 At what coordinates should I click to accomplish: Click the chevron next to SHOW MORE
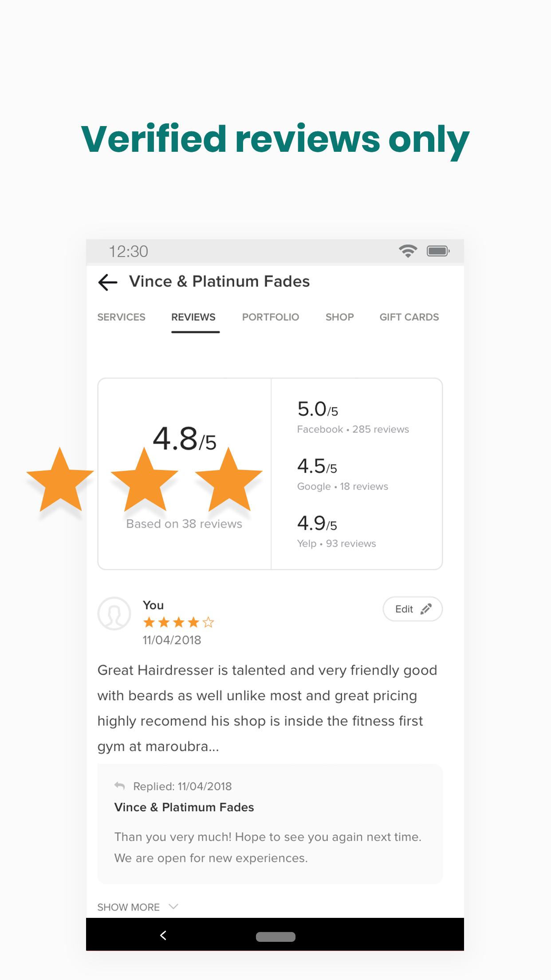[173, 906]
